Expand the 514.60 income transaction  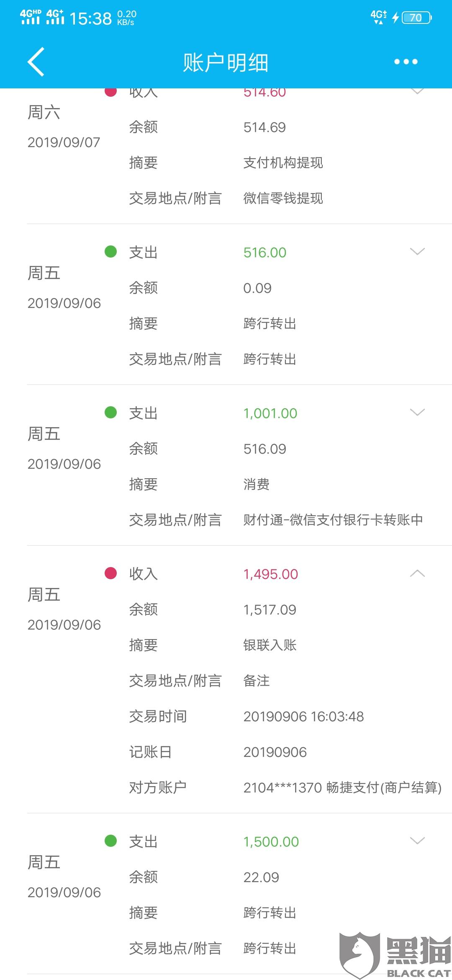coord(417,91)
